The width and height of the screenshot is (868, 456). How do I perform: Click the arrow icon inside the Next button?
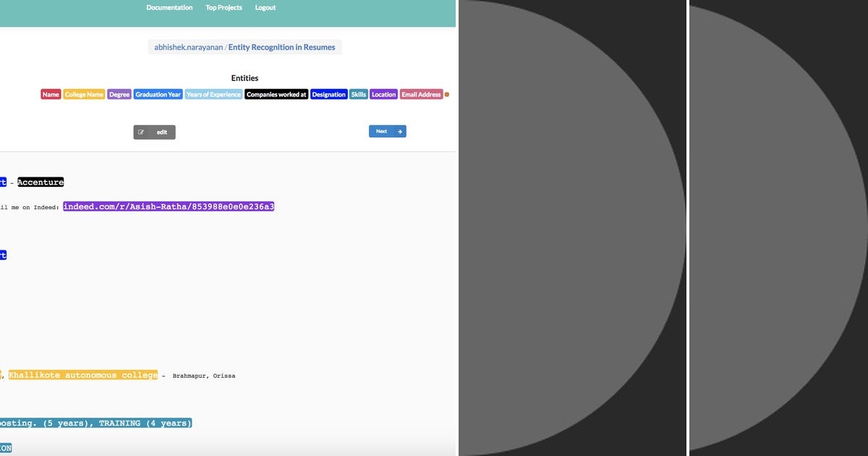[x=399, y=131]
